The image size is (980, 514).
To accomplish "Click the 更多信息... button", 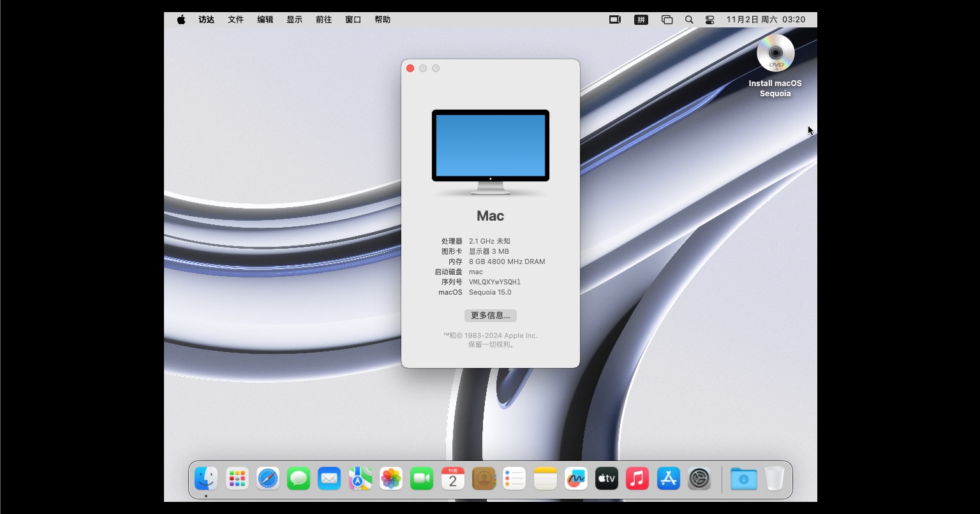I will 490,316.
